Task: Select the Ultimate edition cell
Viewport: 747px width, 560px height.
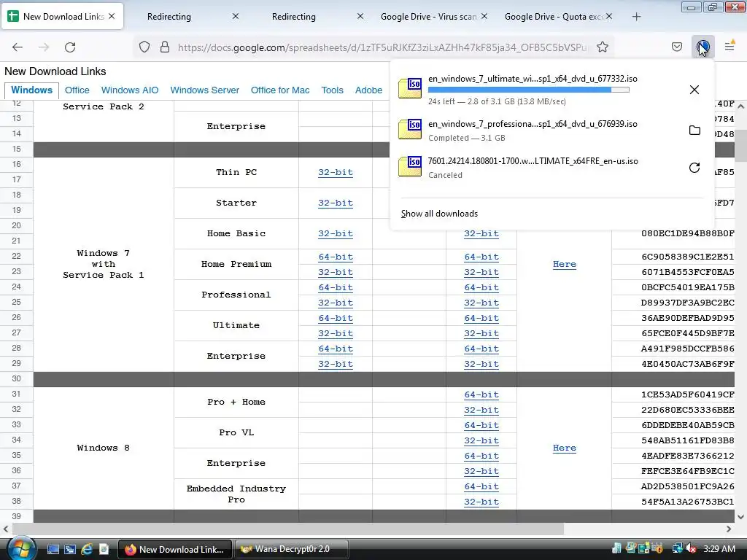Action: [236, 326]
